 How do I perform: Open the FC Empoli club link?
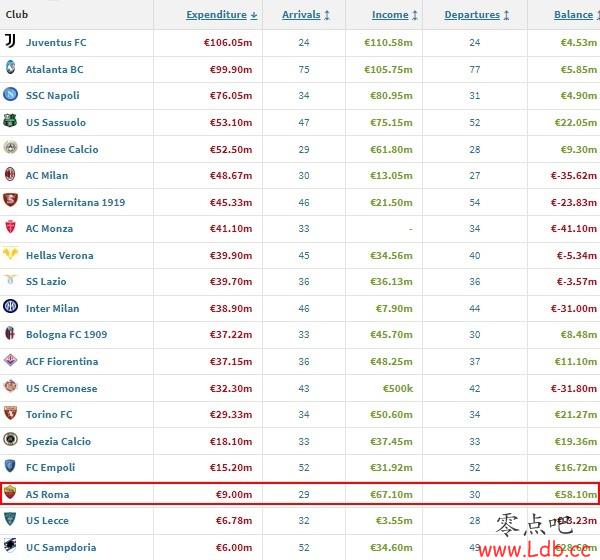51,468
